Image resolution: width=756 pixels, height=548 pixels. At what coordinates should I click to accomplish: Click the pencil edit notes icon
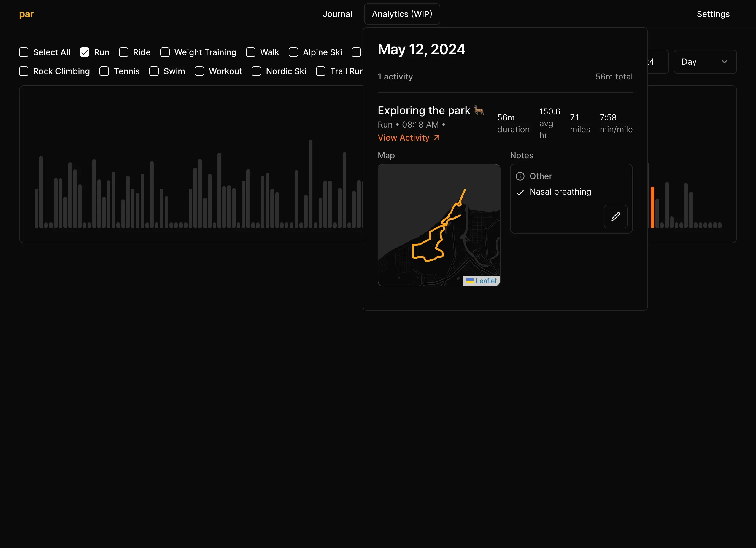(x=615, y=216)
